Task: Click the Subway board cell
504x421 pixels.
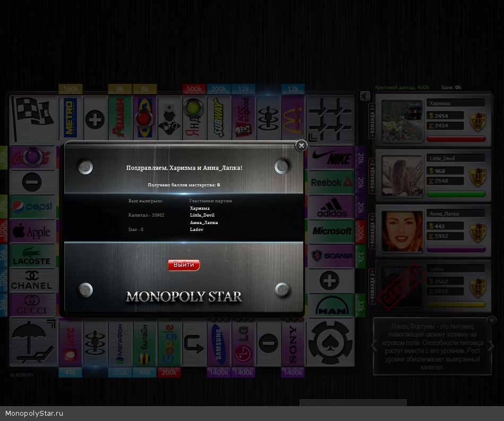Action: [x=218, y=118]
